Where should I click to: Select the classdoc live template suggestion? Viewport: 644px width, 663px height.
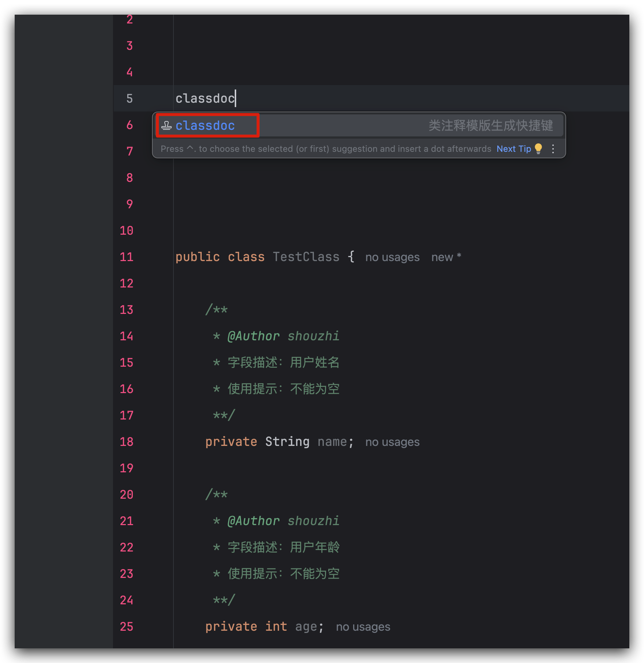[359, 125]
